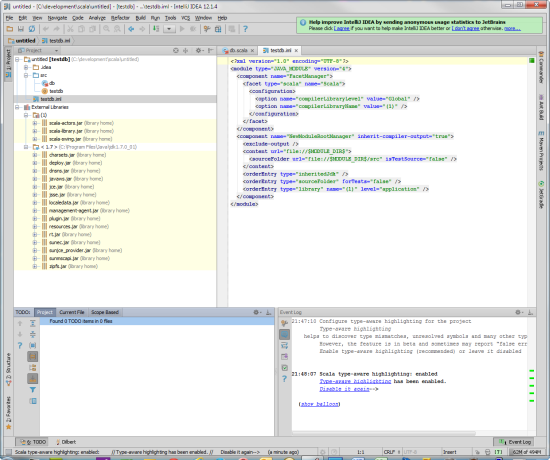550x460 pixels.
Task: Open the Navigate menu
Action: point(57,18)
